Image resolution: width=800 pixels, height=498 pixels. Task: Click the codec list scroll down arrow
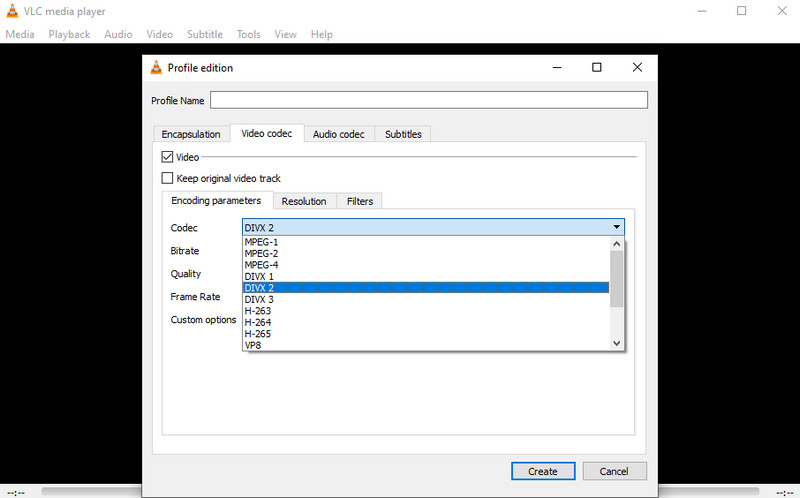pyautogui.click(x=617, y=343)
